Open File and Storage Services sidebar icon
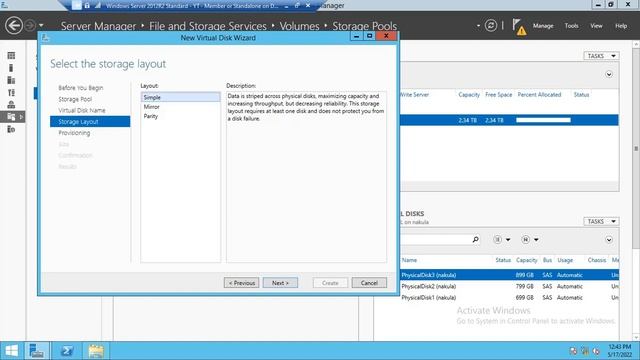 click(x=11, y=117)
